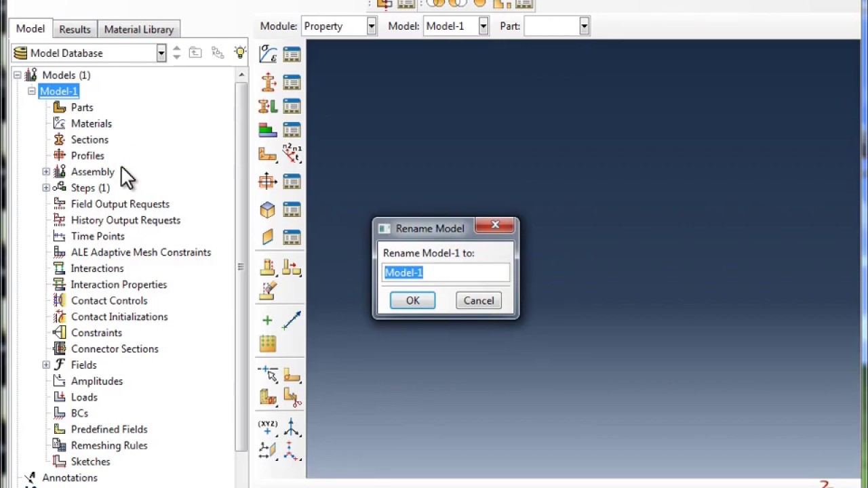Select Materials in the model tree
This screenshot has width=868, height=488.
[92, 123]
